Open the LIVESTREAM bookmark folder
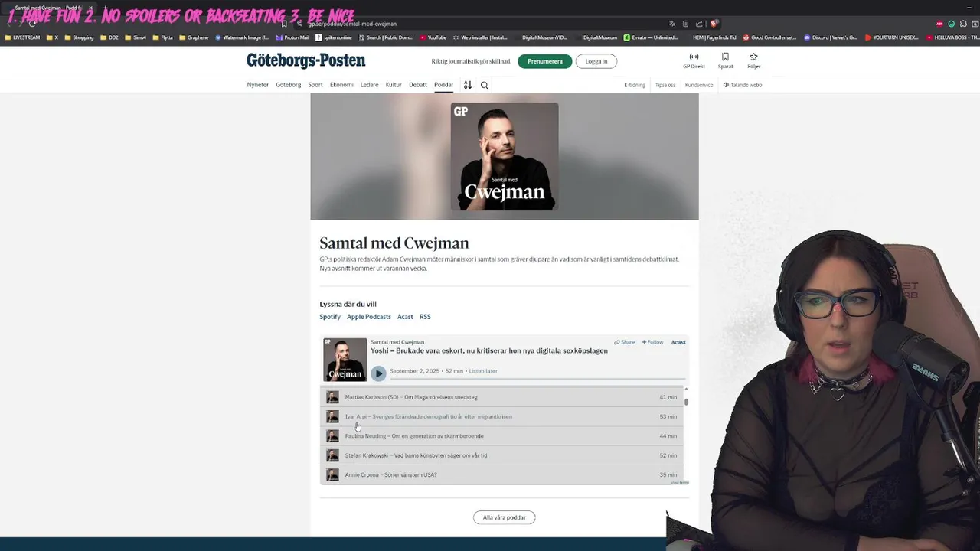Viewport: 980px width, 551px height. pos(22,37)
